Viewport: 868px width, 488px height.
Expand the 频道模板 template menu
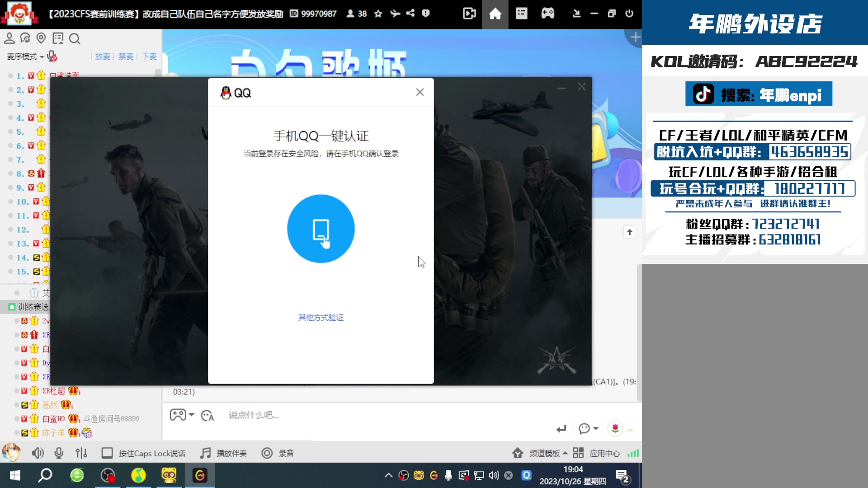(540, 453)
